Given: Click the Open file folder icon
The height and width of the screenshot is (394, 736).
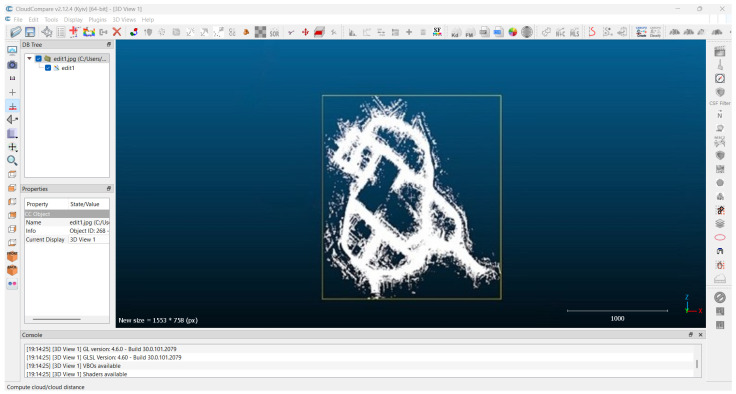Looking at the screenshot, I should pyautogui.click(x=15, y=32).
